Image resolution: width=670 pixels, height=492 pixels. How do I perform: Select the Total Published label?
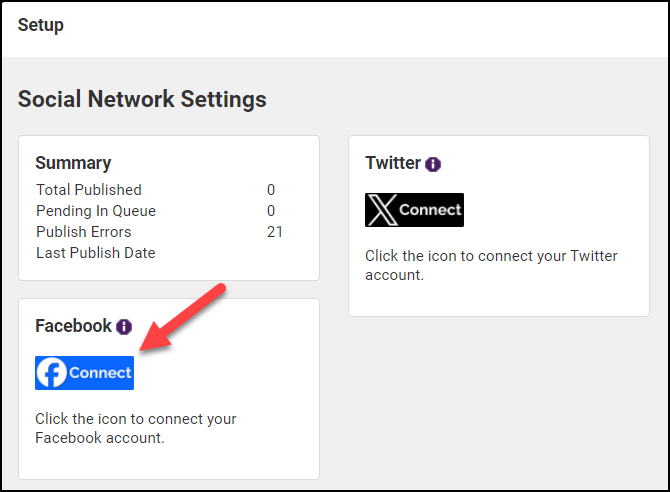tap(89, 190)
